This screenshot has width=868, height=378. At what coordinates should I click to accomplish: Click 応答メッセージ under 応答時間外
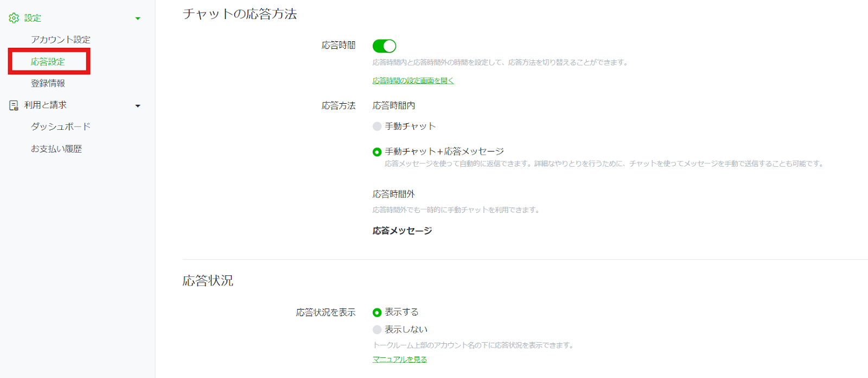pyautogui.click(x=402, y=231)
